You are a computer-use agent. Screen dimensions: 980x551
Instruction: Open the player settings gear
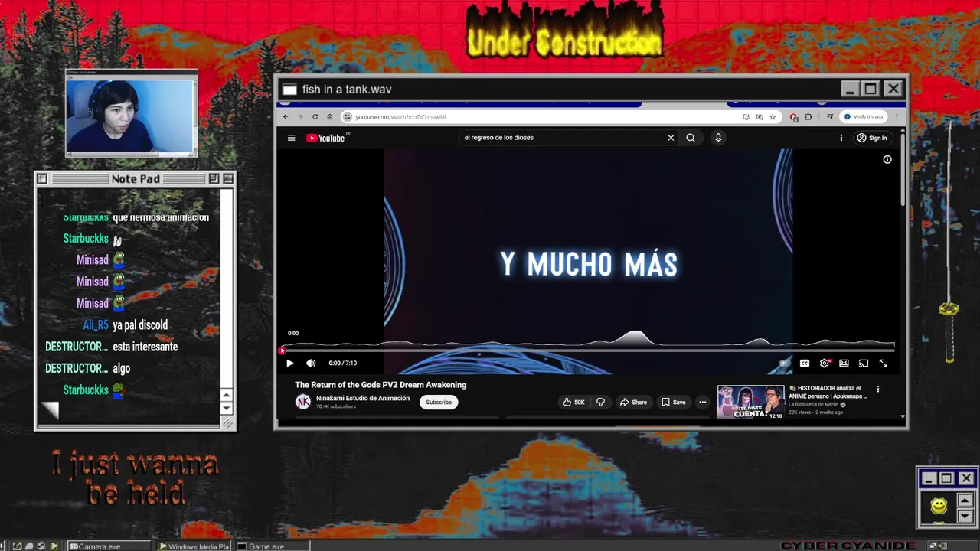point(825,364)
